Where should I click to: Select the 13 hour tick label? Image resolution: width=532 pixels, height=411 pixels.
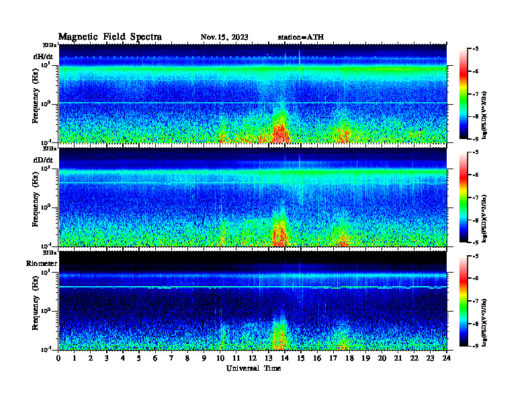pyautogui.click(x=269, y=359)
